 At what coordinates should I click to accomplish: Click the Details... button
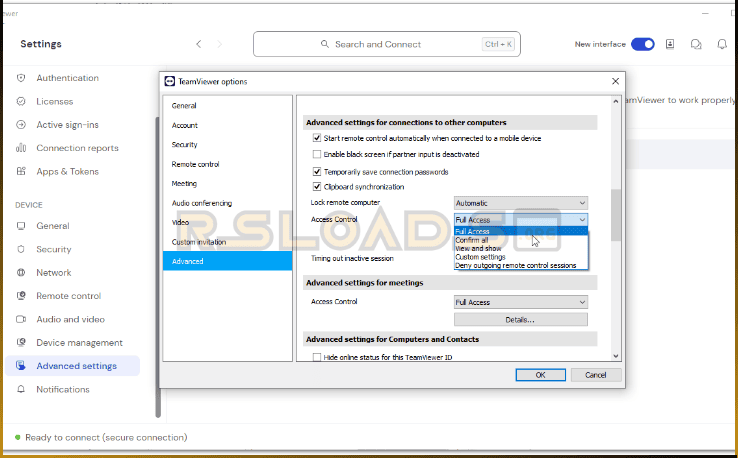(521, 320)
